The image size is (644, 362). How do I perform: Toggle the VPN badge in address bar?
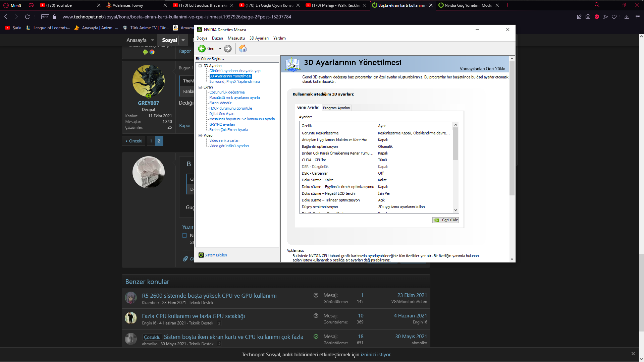pos(45,17)
